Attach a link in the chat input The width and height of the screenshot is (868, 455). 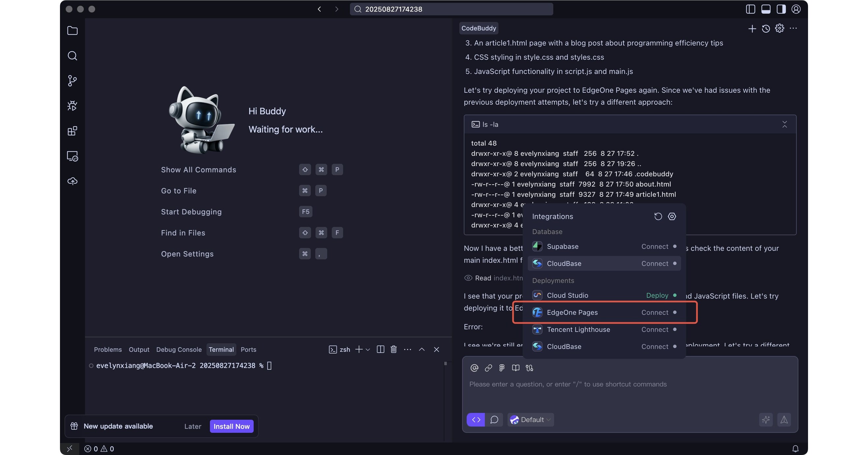(488, 368)
